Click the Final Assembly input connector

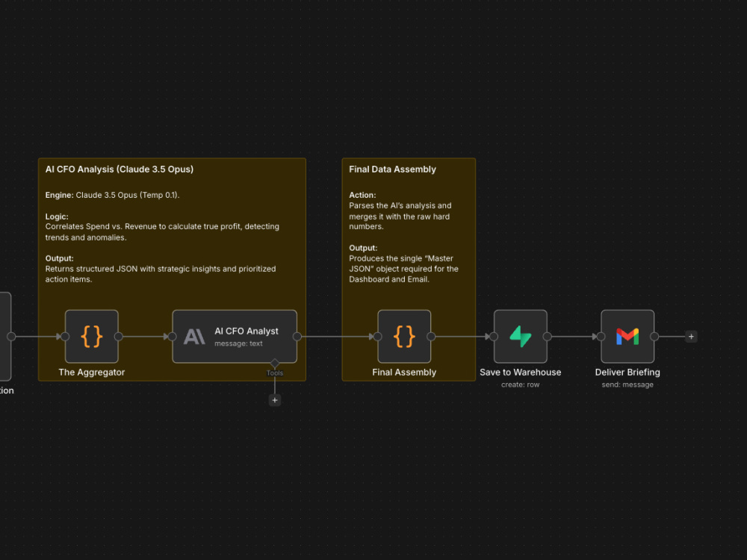[378, 337]
